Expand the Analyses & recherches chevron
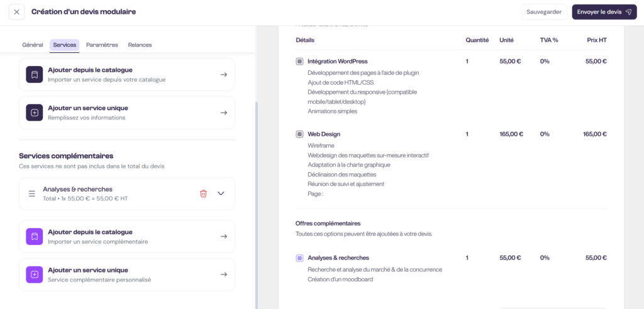This screenshot has width=644, height=309. click(221, 193)
